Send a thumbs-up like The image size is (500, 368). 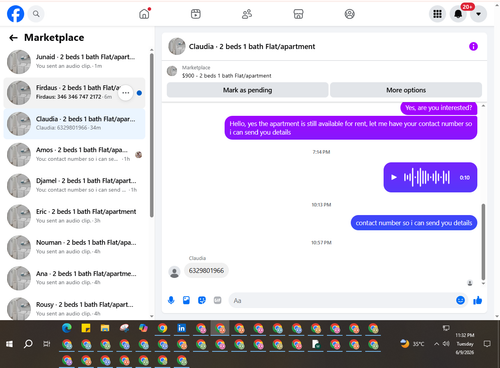click(x=478, y=300)
